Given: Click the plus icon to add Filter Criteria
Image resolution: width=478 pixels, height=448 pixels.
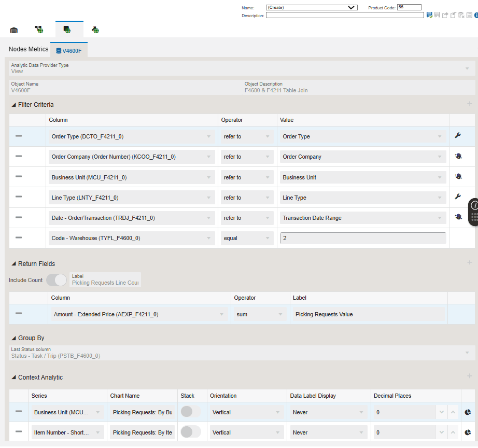Looking at the screenshot, I should coord(469,104).
